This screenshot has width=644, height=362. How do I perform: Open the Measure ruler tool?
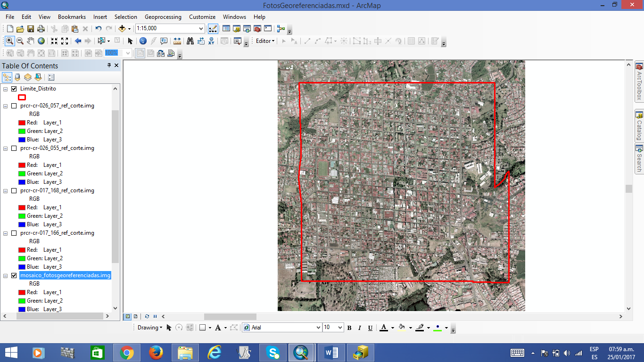pos(177,41)
